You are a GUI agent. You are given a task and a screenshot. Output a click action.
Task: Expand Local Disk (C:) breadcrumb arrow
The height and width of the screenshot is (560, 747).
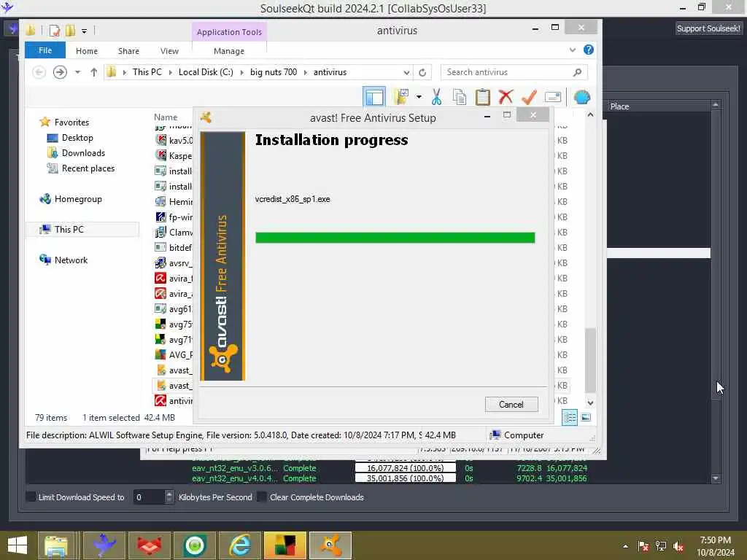tap(242, 72)
